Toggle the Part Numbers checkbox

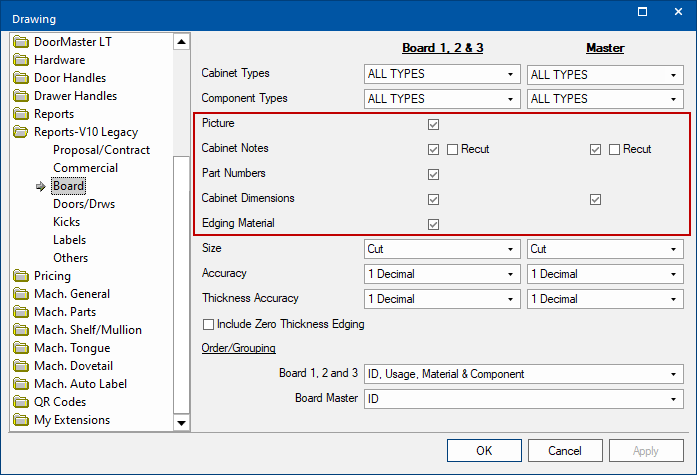433,174
